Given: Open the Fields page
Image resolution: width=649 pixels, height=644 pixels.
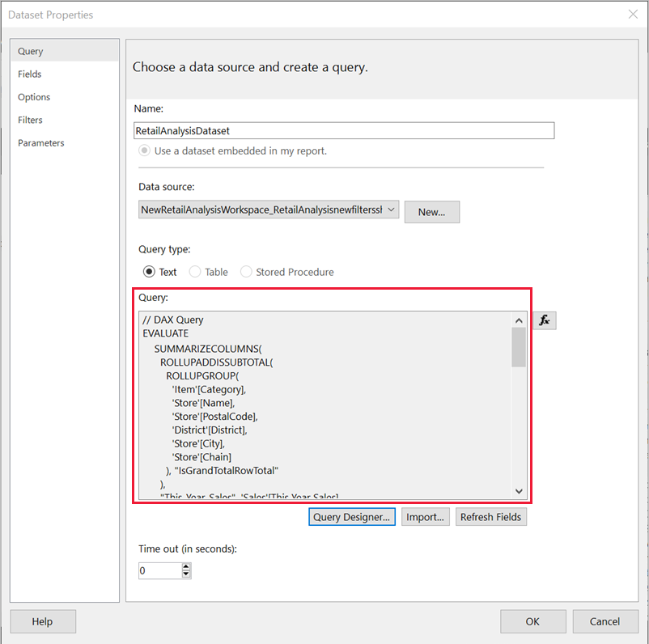Looking at the screenshot, I should (30, 74).
